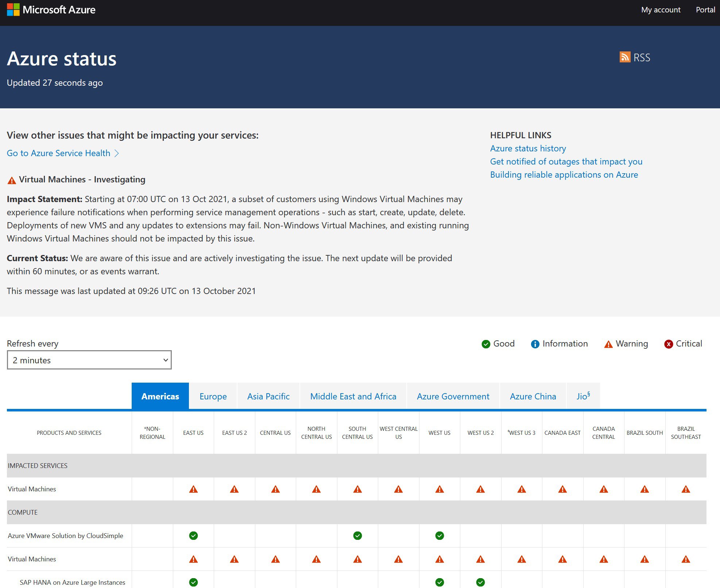Click warning icon beside Virtual Machines - Investigating
This screenshot has height=588, width=720.
12,180
